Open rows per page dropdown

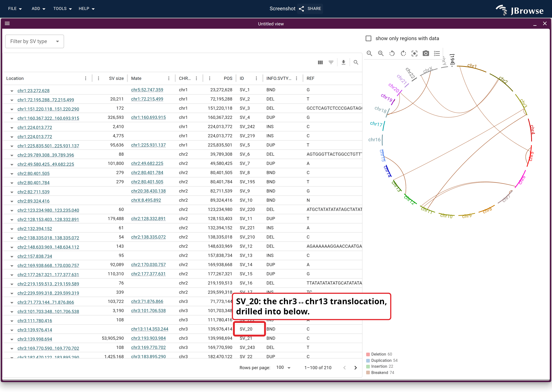tap(283, 368)
